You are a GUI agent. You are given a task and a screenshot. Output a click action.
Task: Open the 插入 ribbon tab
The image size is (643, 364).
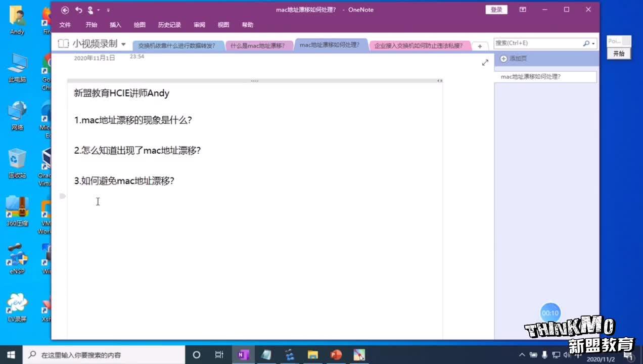tap(116, 25)
